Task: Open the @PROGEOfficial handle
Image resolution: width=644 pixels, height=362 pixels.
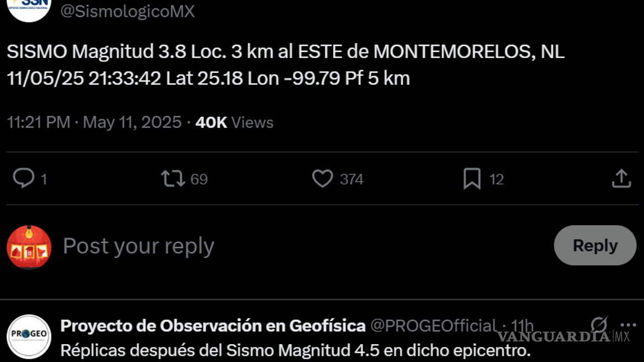Action: click(433, 325)
